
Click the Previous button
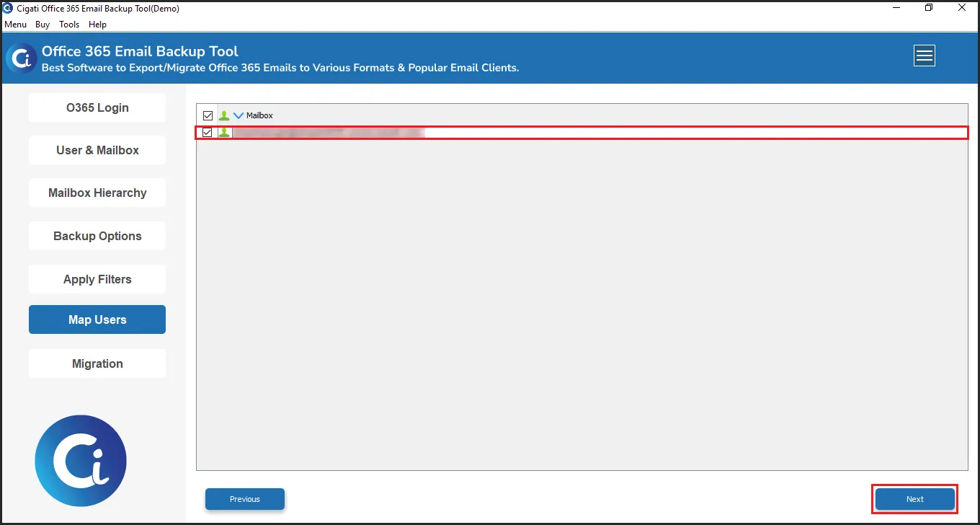[245, 499]
